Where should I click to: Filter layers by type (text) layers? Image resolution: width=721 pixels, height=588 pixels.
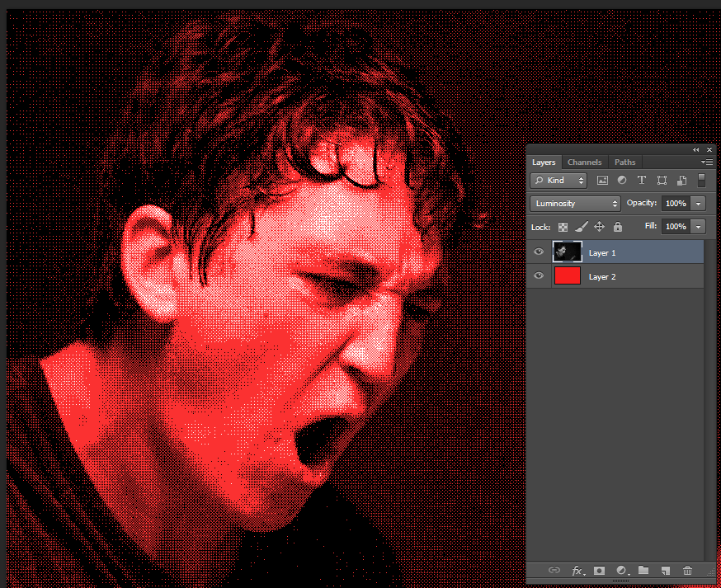tap(642, 181)
